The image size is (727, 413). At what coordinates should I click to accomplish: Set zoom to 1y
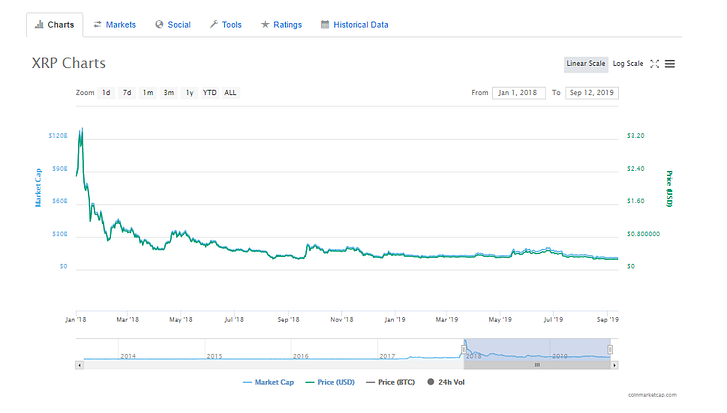[190, 93]
